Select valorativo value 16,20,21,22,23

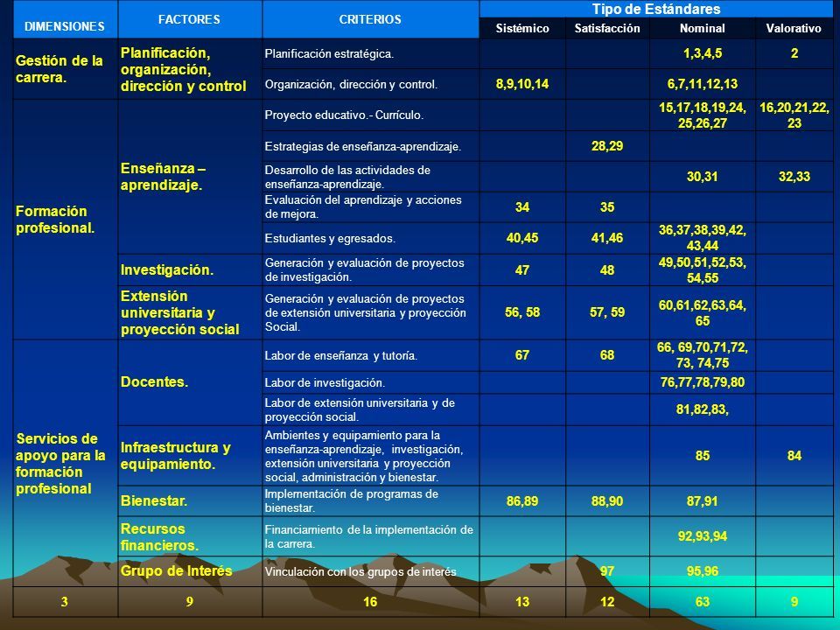coord(794,115)
